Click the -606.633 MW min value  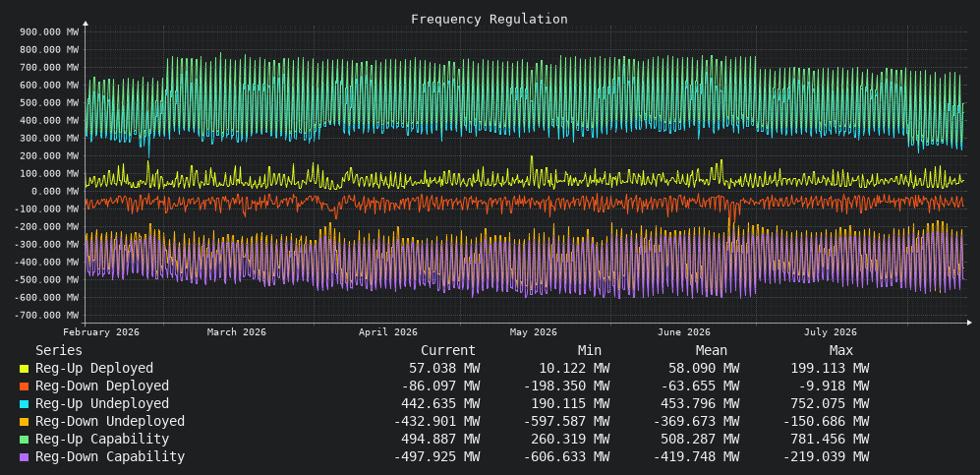coord(566,456)
